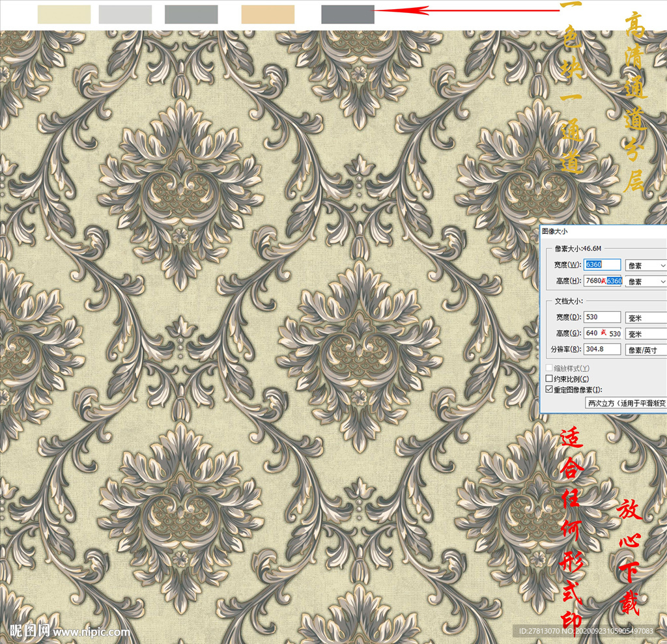The width and height of the screenshot is (667, 644).
Task: Click the pixel width field showing 6360
Action: (x=602, y=264)
